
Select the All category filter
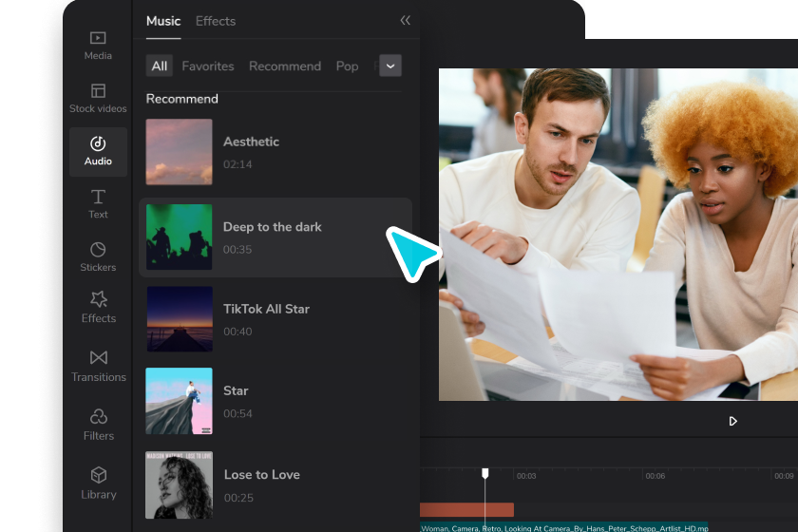point(160,66)
